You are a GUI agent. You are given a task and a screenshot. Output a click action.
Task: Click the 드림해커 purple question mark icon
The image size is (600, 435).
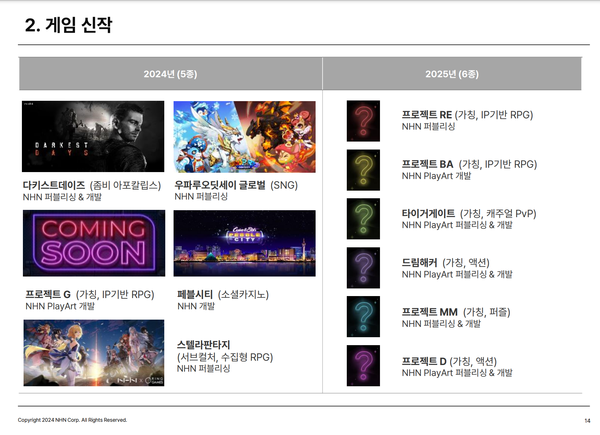point(363,267)
